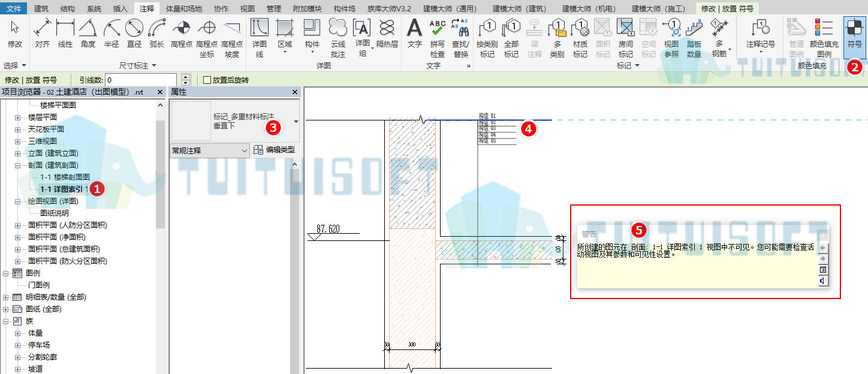Choose the 角度 angular dimension tool

[88, 34]
